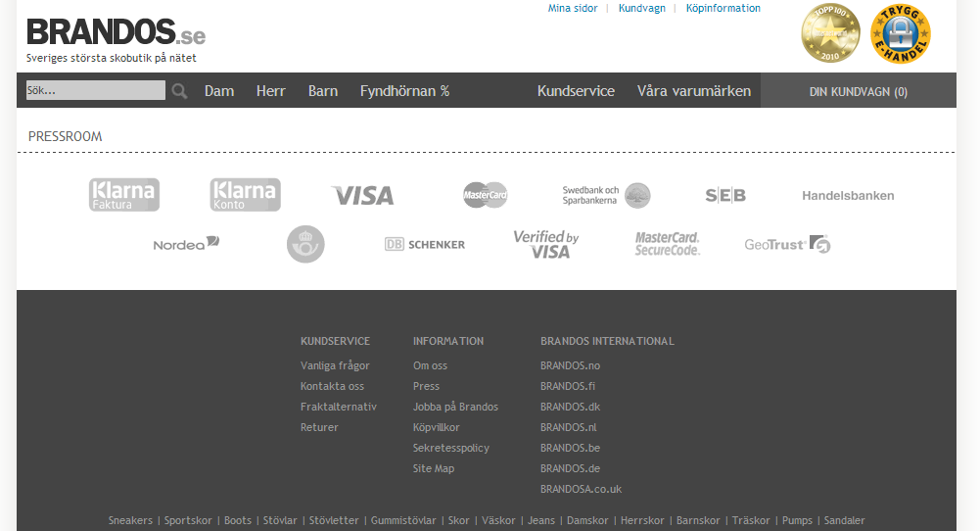Viewport: 980px width, 531px height.
Task: Click the Verified by VISA logo
Action: point(546,244)
